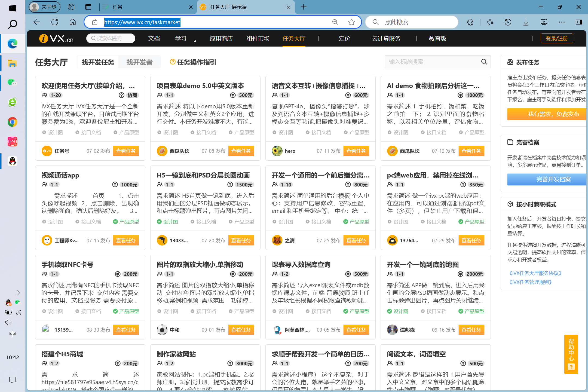This screenshot has width=588, height=392.
Task: Open tab actions vertical tabs icon
Action: click(88, 7)
